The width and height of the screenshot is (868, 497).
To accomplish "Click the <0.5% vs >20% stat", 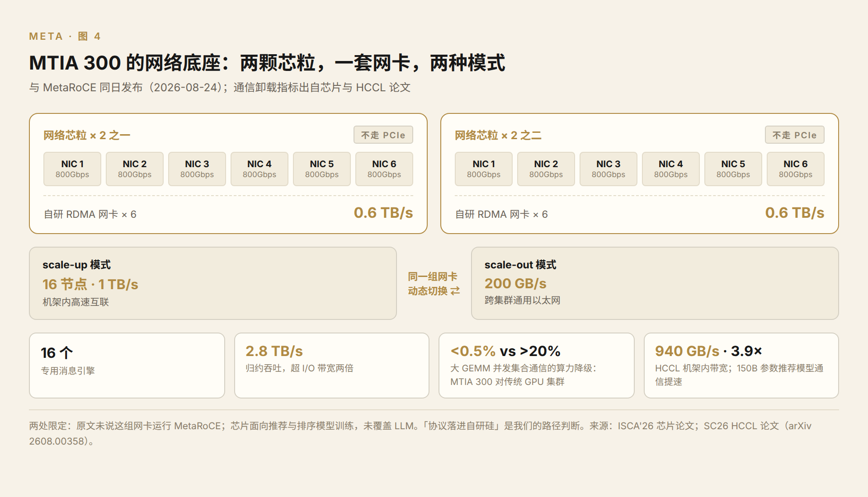I will tap(505, 351).
